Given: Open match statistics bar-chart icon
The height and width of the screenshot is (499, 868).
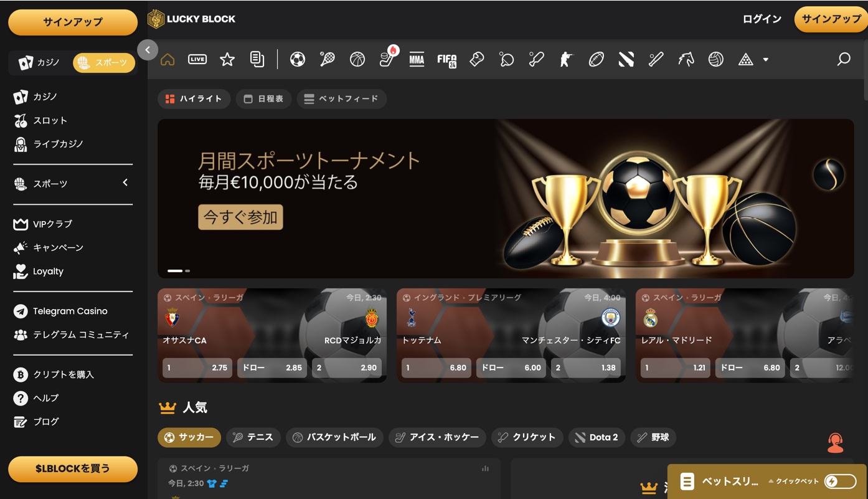Looking at the screenshot, I should coord(486,468).
